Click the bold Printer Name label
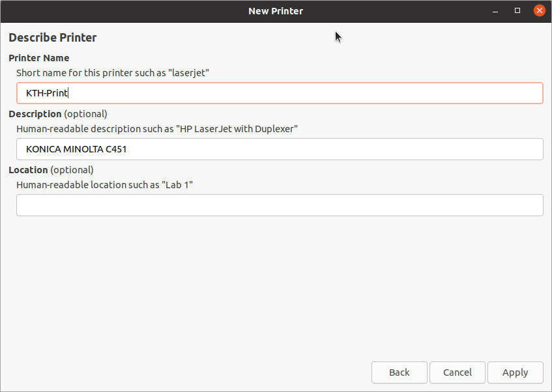This screenshot has height=392, width=552. coord(39,58)
